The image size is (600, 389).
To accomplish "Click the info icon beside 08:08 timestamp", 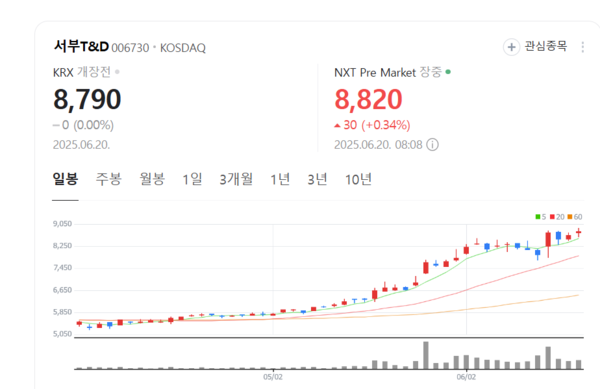I will pyautogui.click(x=432, y=145).
